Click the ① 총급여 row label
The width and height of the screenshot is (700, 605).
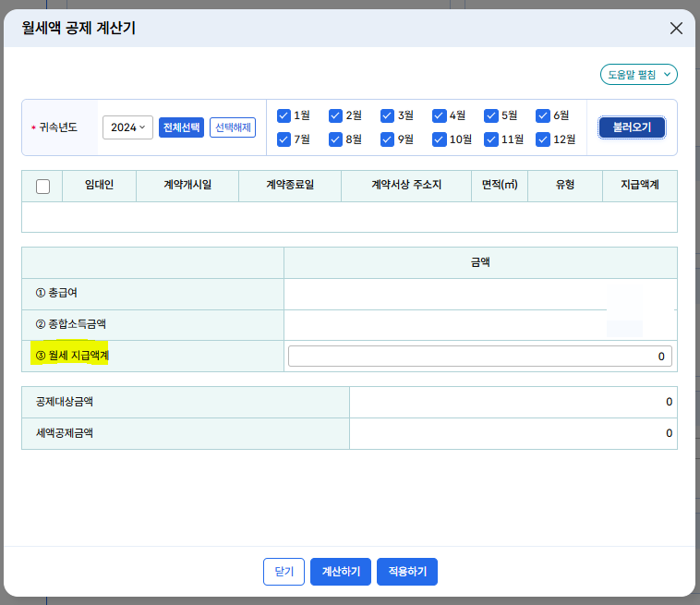pos(56,293)
